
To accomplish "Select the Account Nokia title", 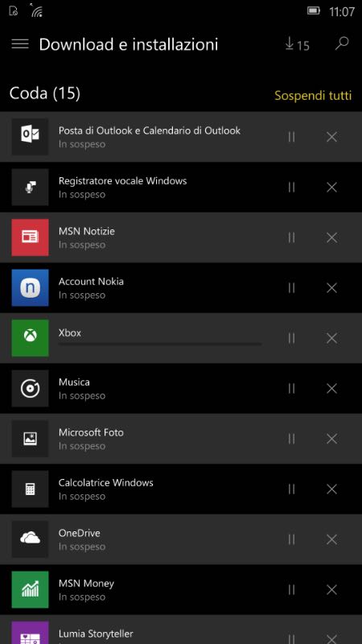I will pos(91,281).
